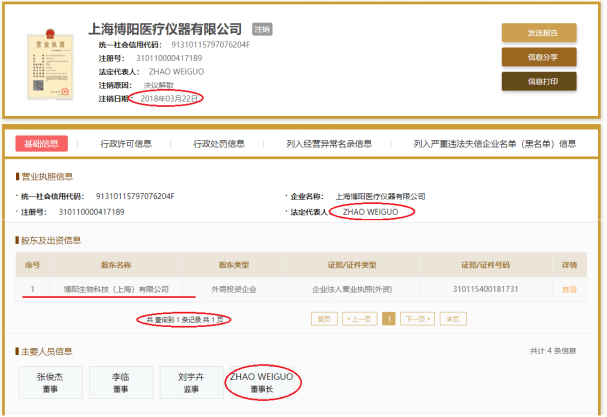The image size is (607, 417).
Task: Click the 上一页 pagination button
Action: tap(360, 319)
